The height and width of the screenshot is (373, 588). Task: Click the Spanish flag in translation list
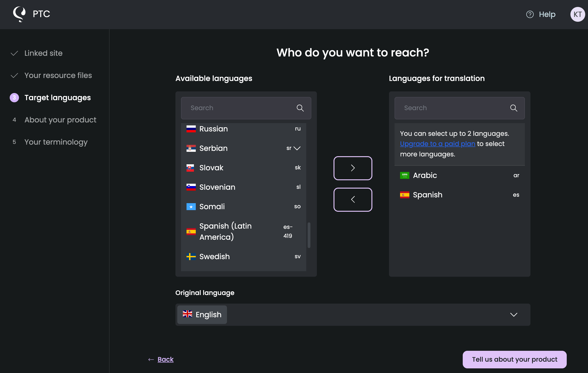[405, 195]
